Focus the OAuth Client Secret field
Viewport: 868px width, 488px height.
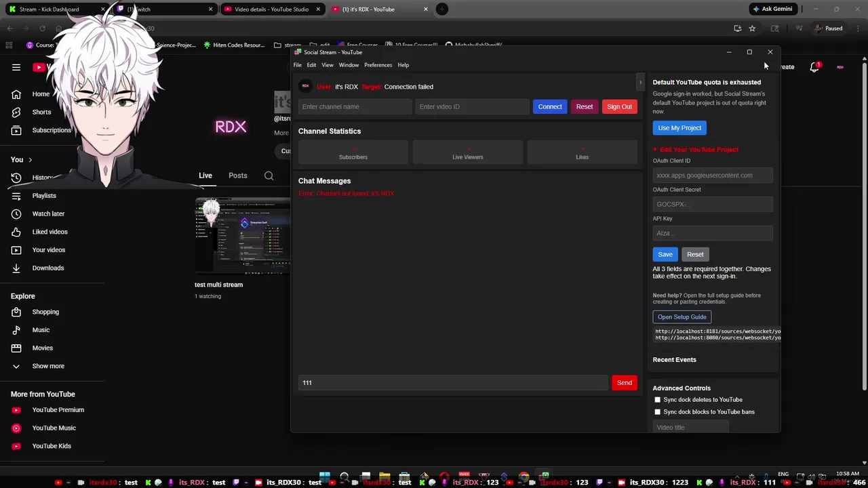point(713,204)
